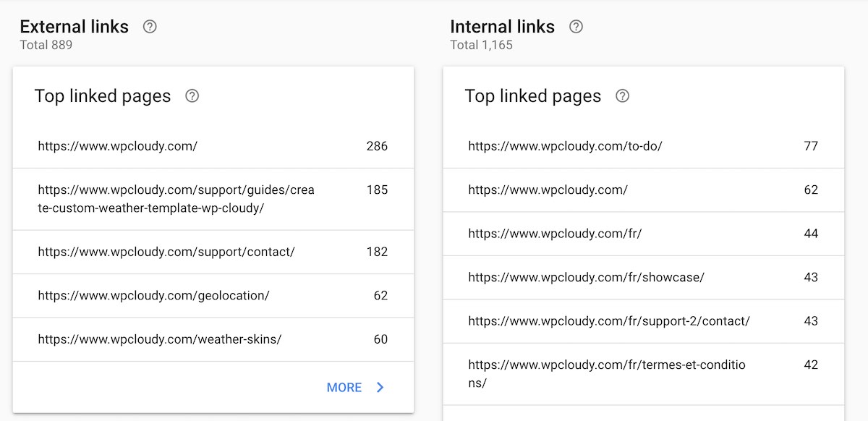Click the 44 link count value
This screenshot has height=421, width=868.
click(811, 234)
